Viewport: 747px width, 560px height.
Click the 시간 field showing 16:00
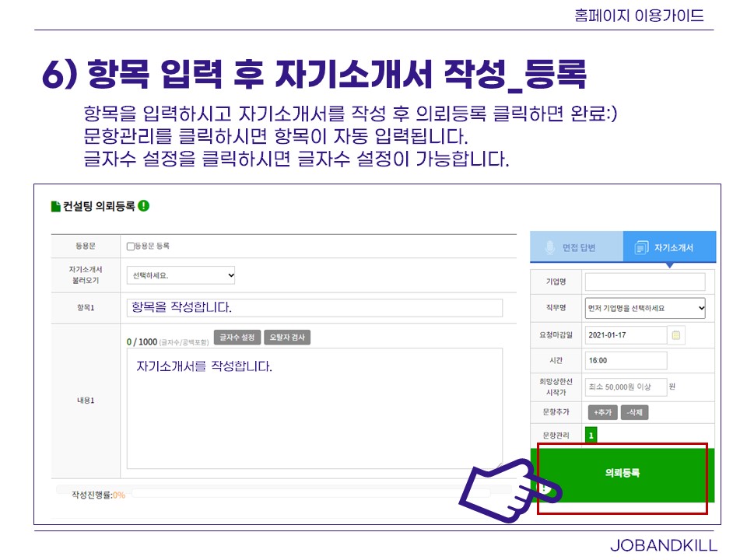point(626,361)
